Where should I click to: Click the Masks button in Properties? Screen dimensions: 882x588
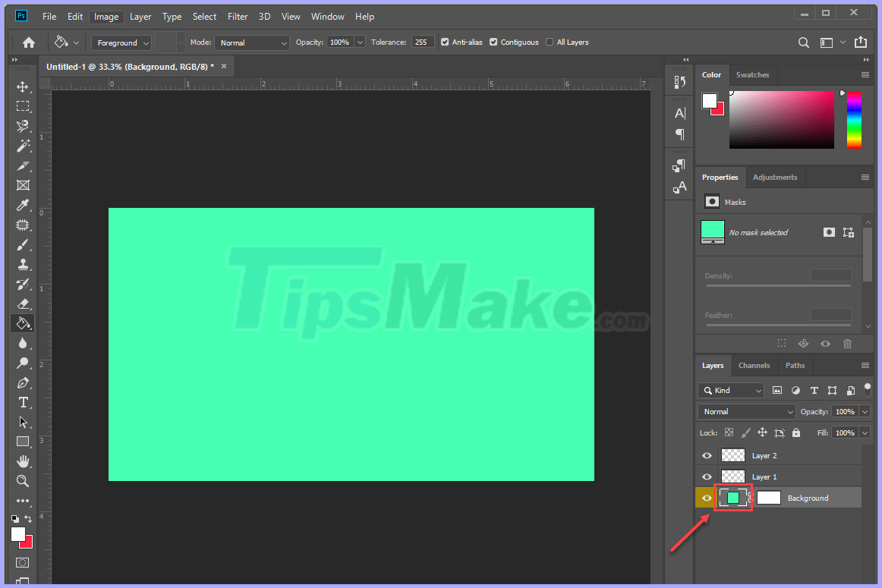point(711,202)
